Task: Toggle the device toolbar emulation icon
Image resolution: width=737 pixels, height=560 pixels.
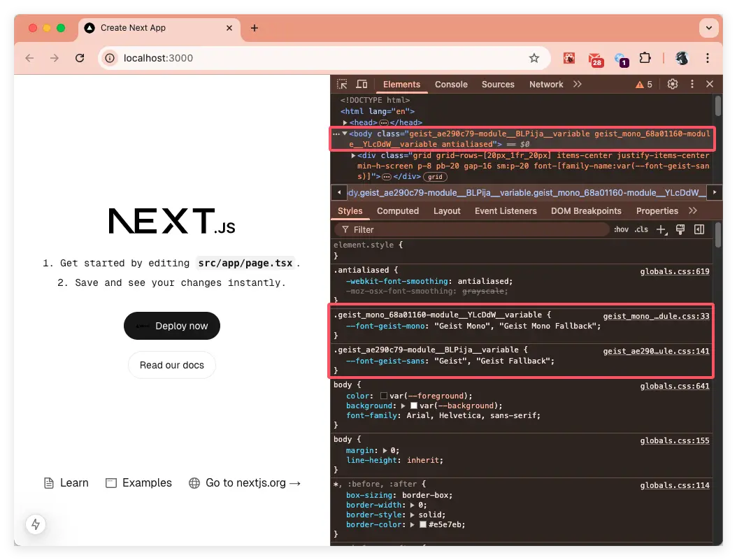Action: (x=362, y=85)
